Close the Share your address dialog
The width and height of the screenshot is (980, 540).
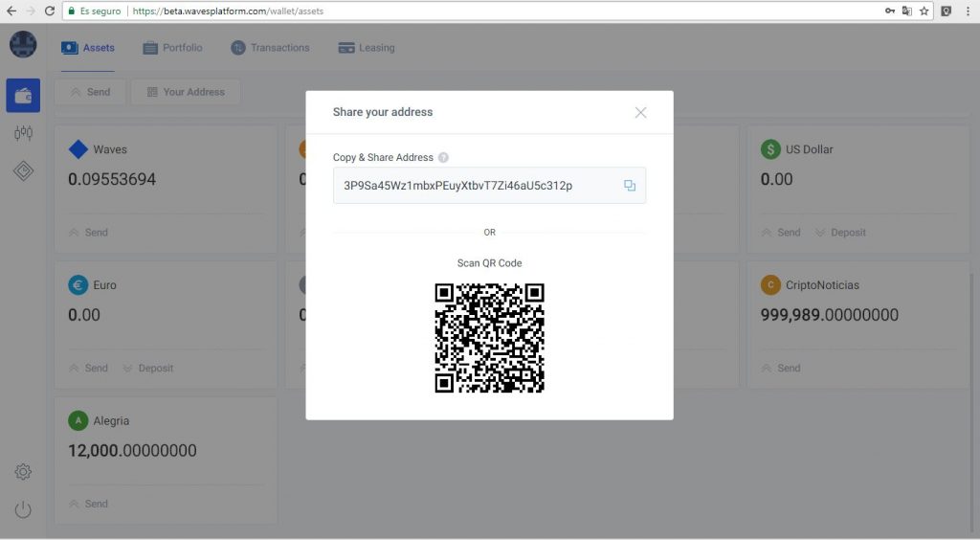coord(640,113)
